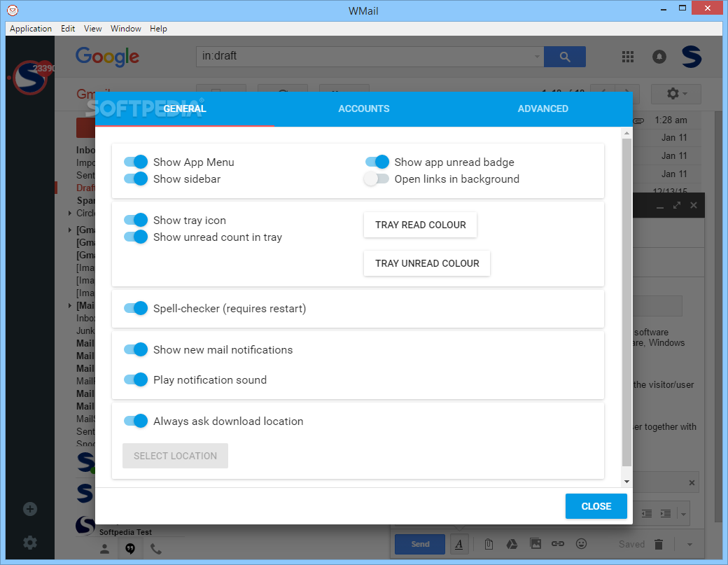The height and width of the screenshot is (565, 728).
Task: Open the Application menu
Action: point(31,29)
